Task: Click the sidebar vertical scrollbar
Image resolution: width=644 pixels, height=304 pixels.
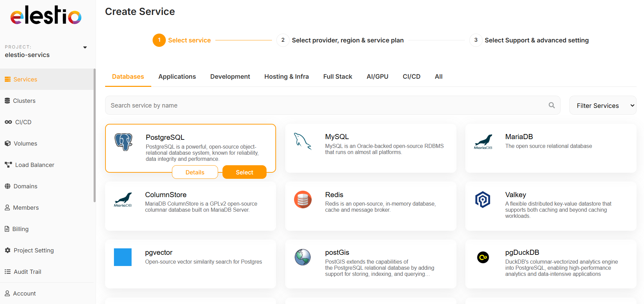Action: (95, 136)
